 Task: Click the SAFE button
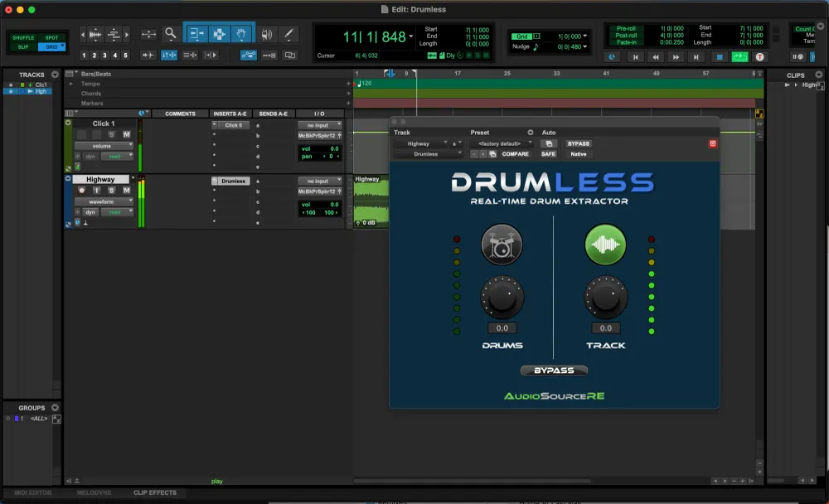(548, 154)
